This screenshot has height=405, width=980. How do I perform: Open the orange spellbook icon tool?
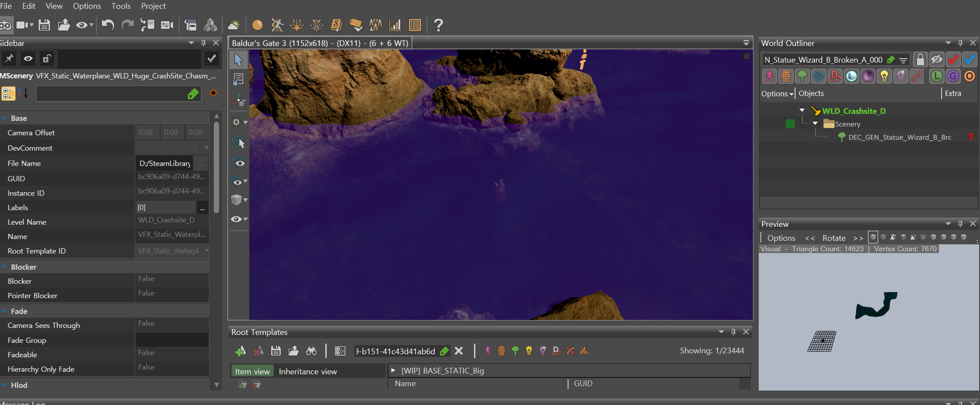tap(336, 25)
